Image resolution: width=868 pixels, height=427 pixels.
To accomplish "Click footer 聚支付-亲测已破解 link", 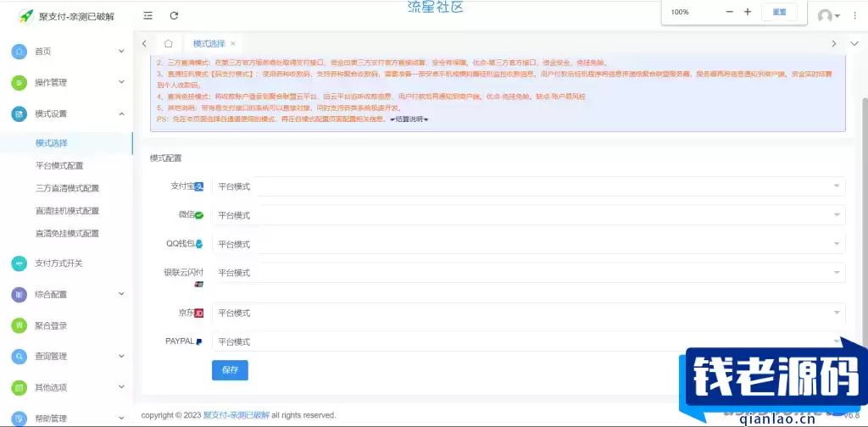I will (x=236, y=415).
